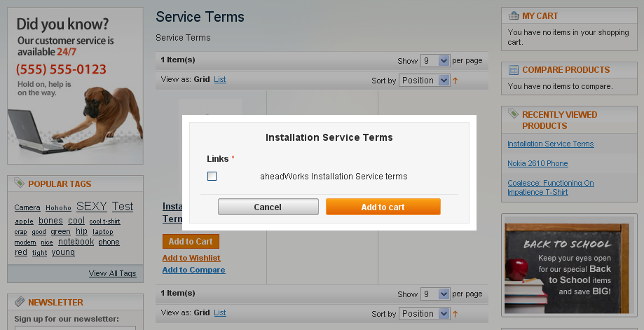Open Nokia 2610 Phone link
This screenshot has height=330, width=644.
coord(537,163)
